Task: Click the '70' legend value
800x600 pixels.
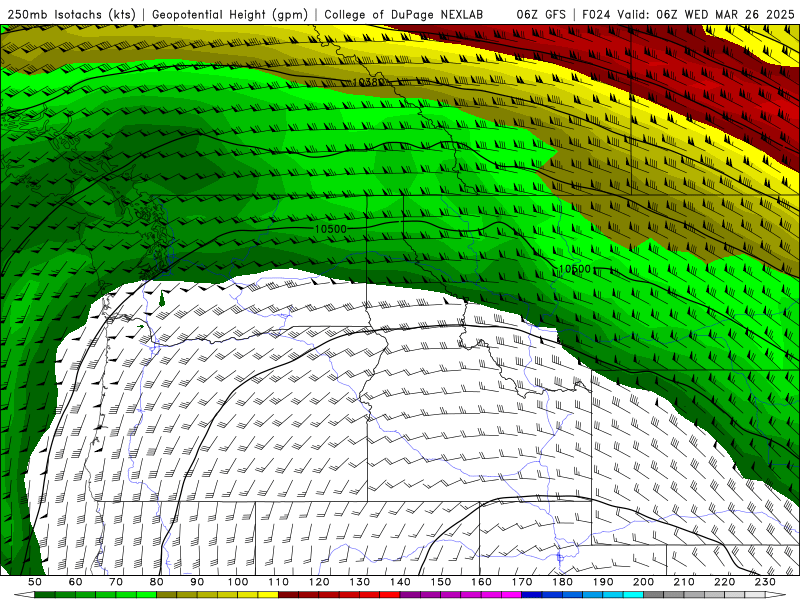Action: 116,582
